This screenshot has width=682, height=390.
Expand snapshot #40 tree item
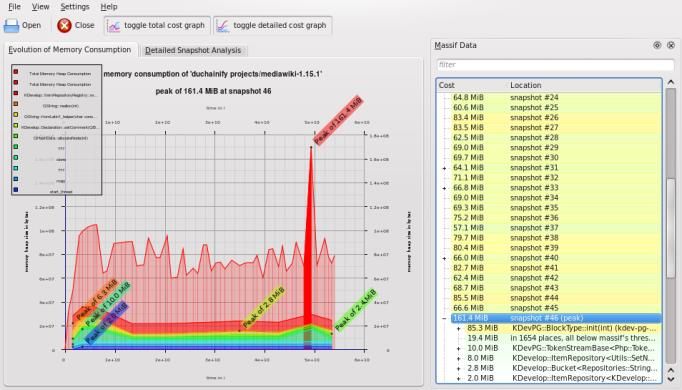tap(444, 258)
